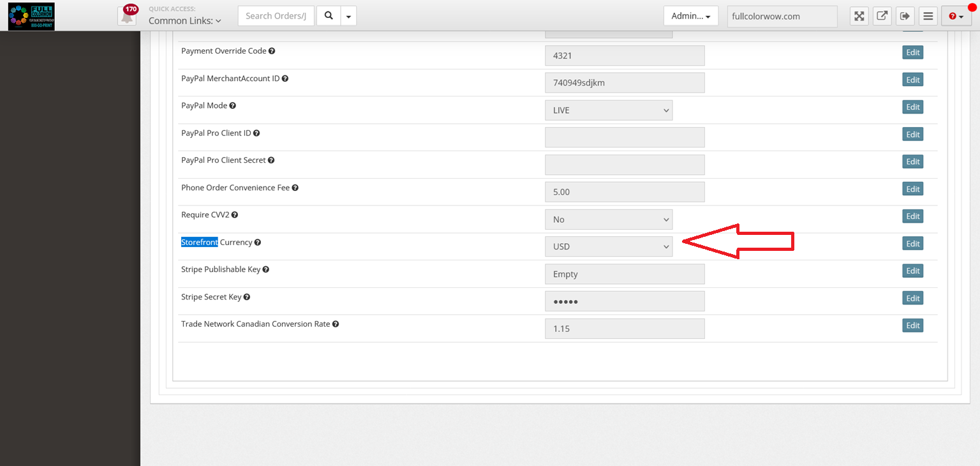Open the red help question menu
This screenshot has height=466, width=980.
956,16
